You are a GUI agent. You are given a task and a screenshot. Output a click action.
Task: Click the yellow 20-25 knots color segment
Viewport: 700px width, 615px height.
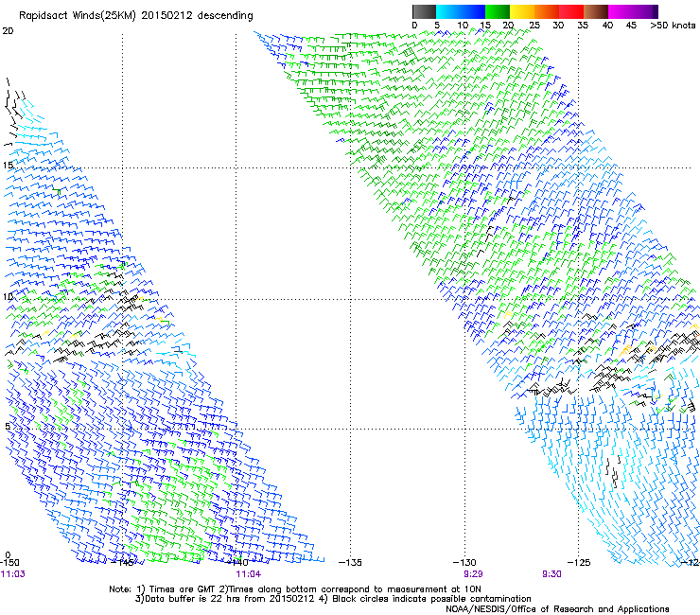(x=522, y=11)
